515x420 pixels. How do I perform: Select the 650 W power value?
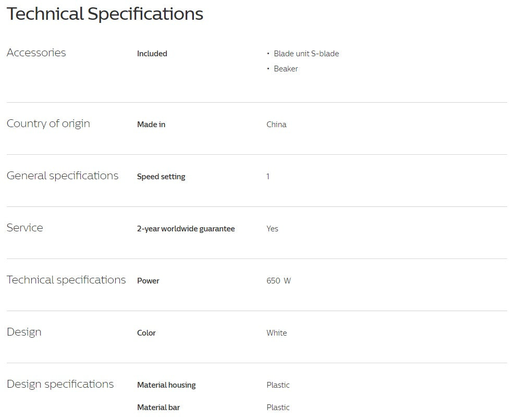coord(278,281)
